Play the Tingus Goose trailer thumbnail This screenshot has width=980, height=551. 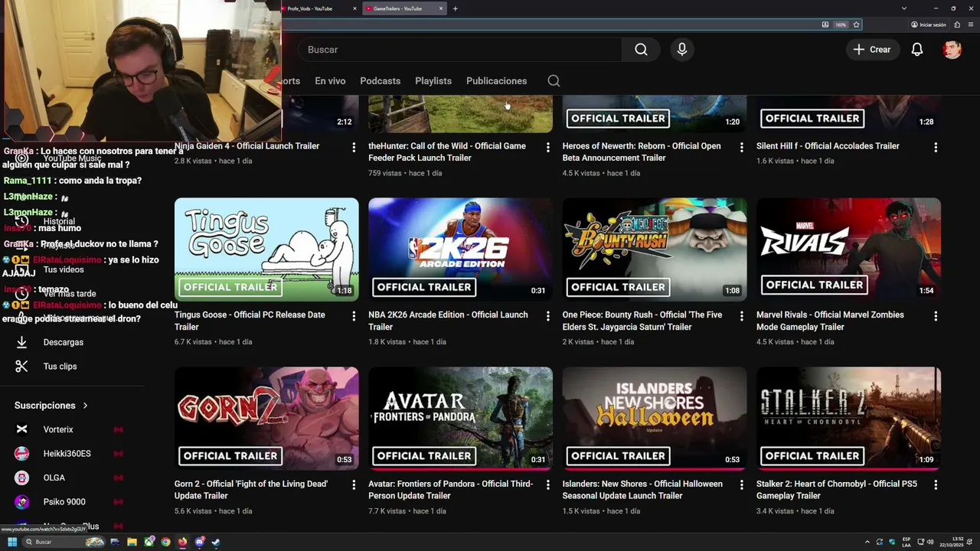coord(266,249)
